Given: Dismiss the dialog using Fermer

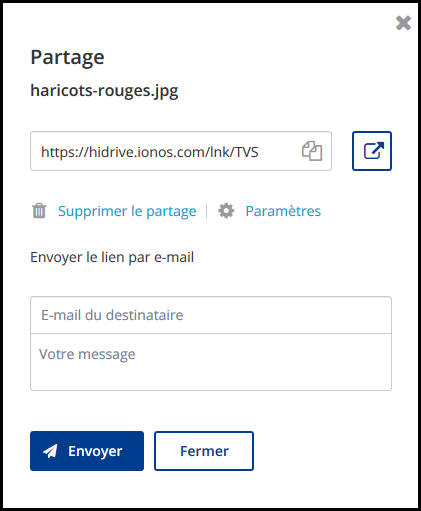Looking at the screenshot, I should 204,451.
